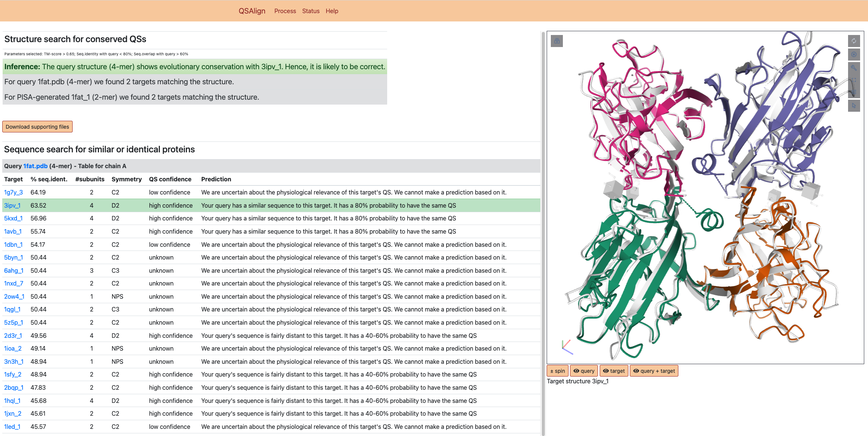Image resolution: width=868 pixels, height=436 pixels.
Task: Open target 5kxd_1 link
Action: [13, 218]
